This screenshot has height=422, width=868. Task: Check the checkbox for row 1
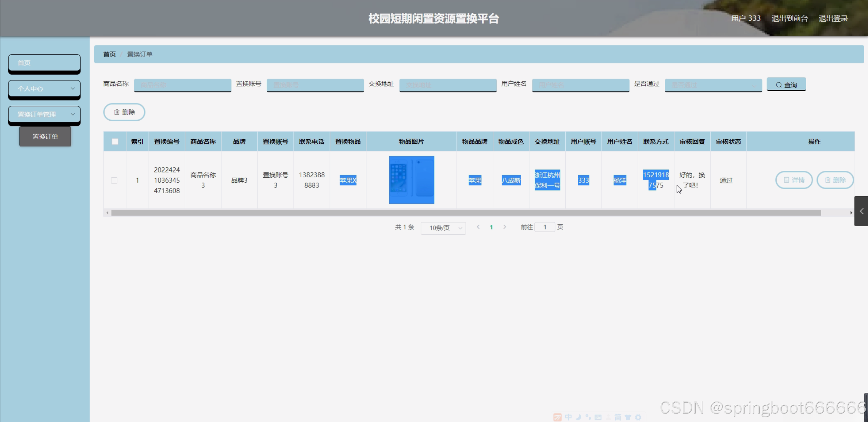[114, 180]
